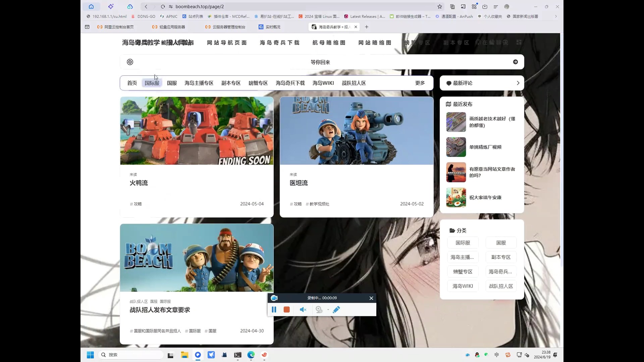Open the 战队招人发布文章要求 article
This screenshot has height=362, width=644.
(160, 310)
